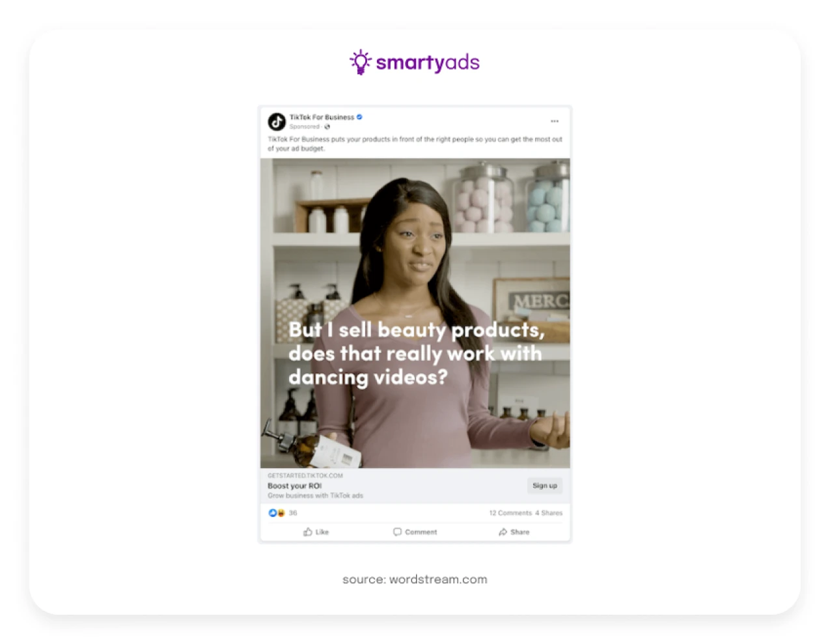Screen dimensions: 830x644
Task: Open the three-dot post options menu
Action: (555, 121)
